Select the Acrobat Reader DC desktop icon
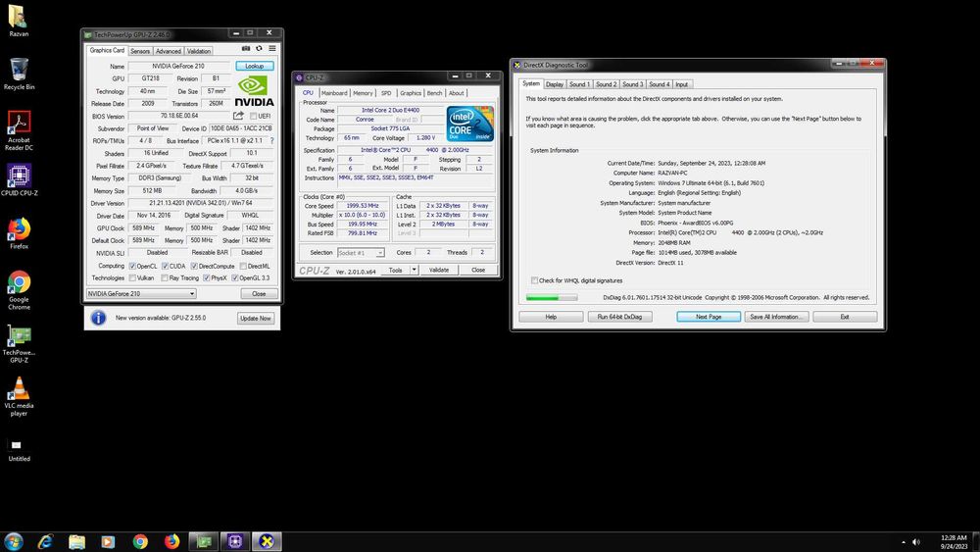Viewport: 980px width, 552px height. [x=19, y=130]
